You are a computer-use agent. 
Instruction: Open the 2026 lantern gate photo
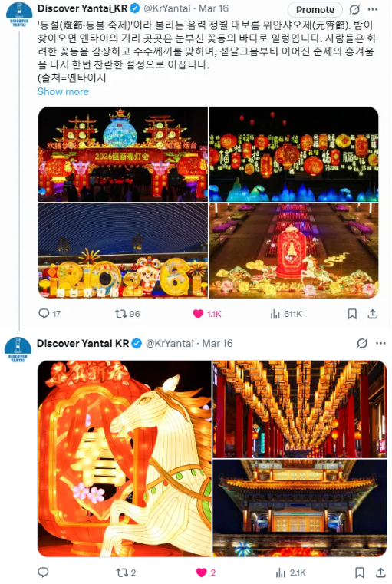point(123,154)
